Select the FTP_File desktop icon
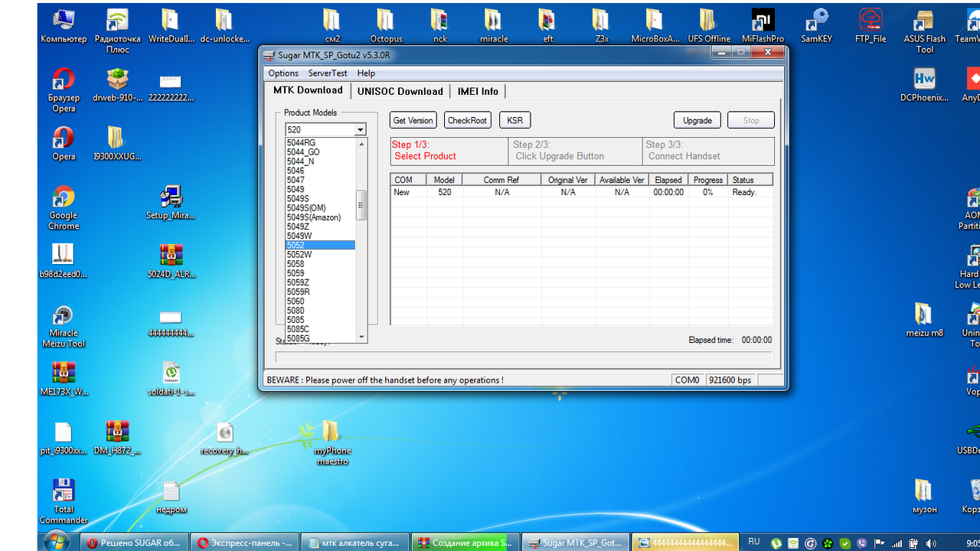 tap(871, 26)
